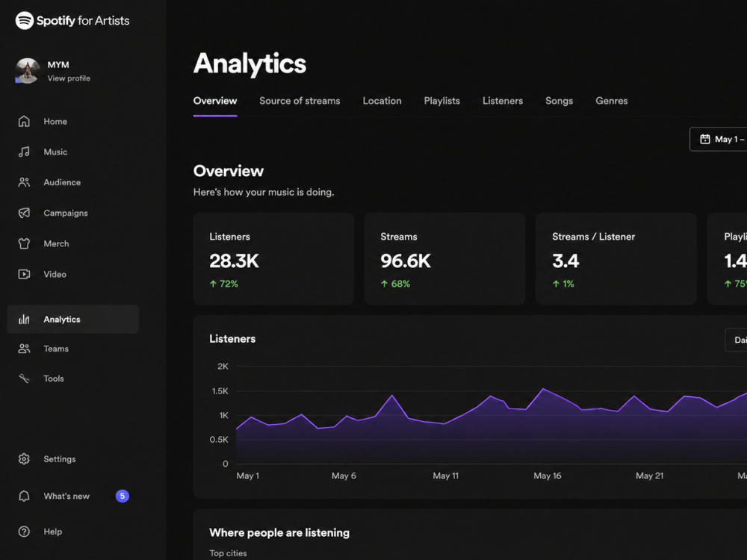The width and height of the screenshot is (747, 560).
Task: Click the May 11 axis label
Action: [x=445, y=476]
